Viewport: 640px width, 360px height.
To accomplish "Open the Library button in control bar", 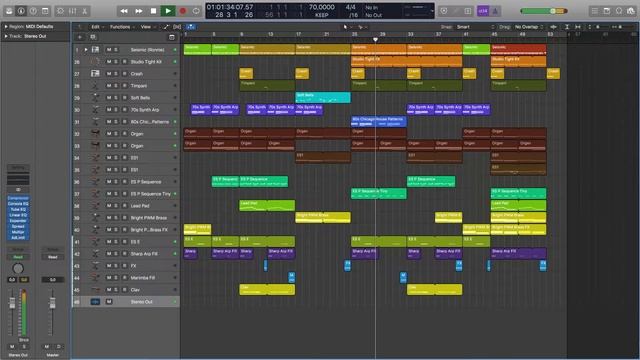I will coord(9,11).
